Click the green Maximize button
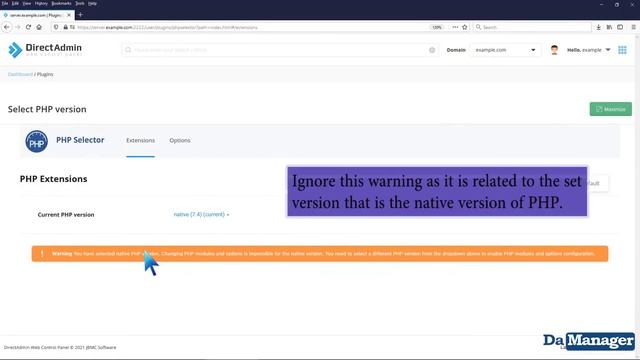 tap(611, 109)
